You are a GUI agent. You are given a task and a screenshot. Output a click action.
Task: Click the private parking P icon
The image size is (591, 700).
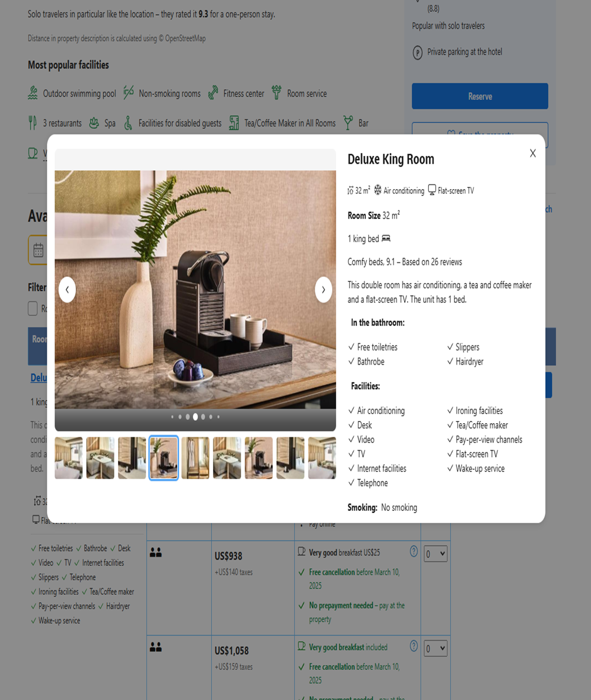(418, 52)
